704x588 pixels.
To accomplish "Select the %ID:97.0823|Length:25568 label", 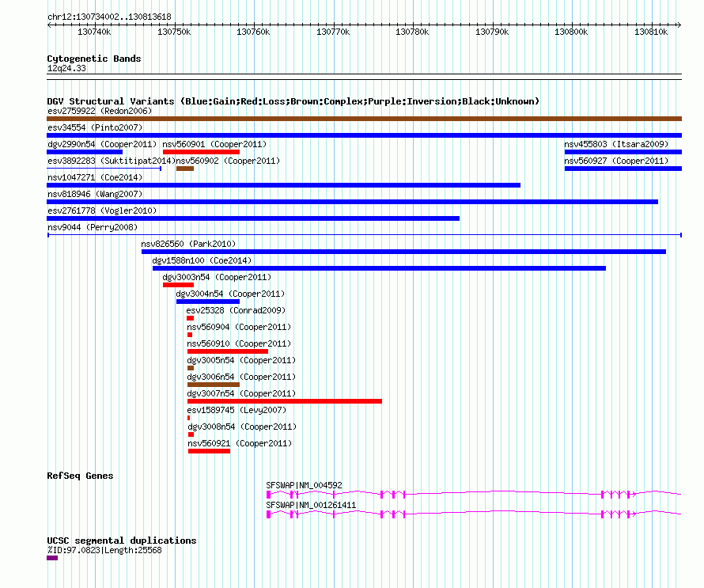I will [x=104, y=550].
